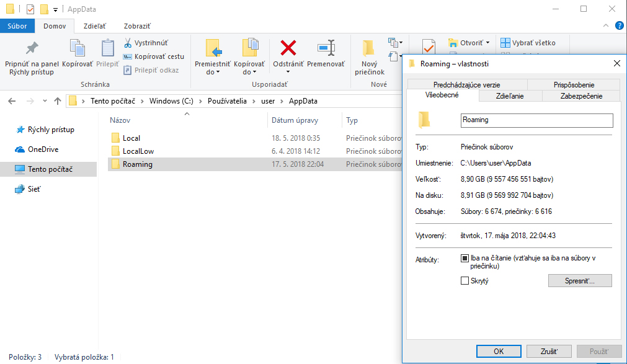Sort by the Typ column header

tap(352, 120)
